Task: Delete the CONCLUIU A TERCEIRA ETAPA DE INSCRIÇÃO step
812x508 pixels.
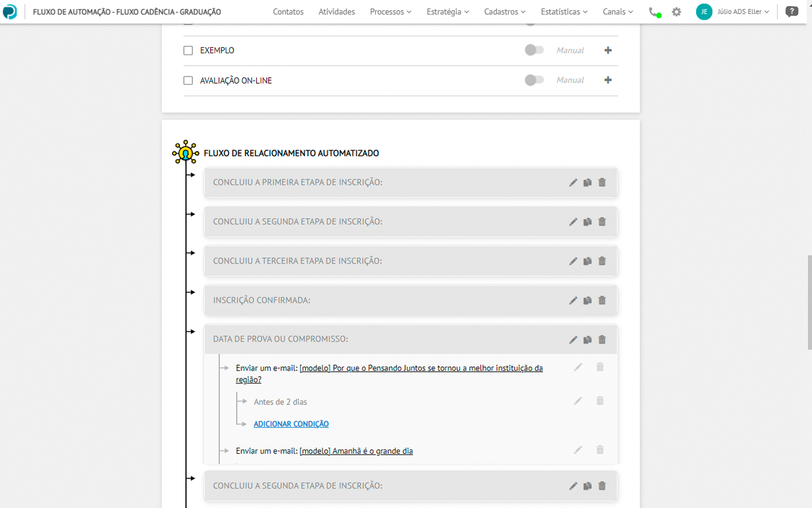Action: (x=602, y=261)
